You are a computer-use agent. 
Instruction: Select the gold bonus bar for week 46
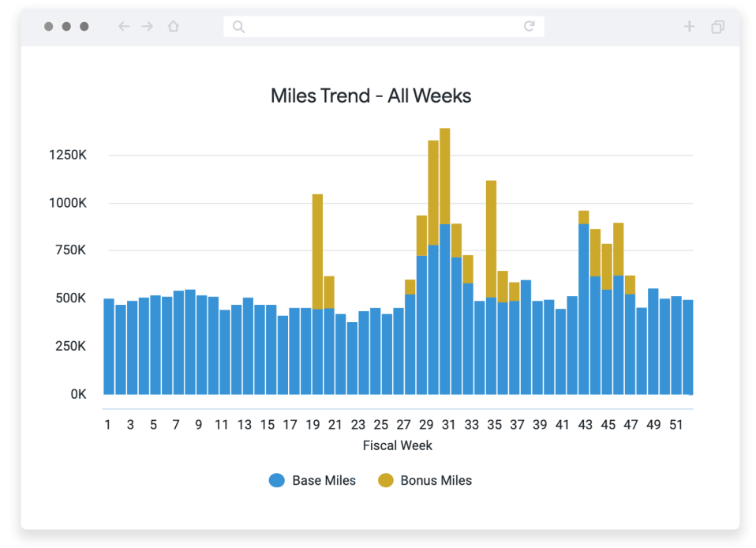click(x=619, y=250)
